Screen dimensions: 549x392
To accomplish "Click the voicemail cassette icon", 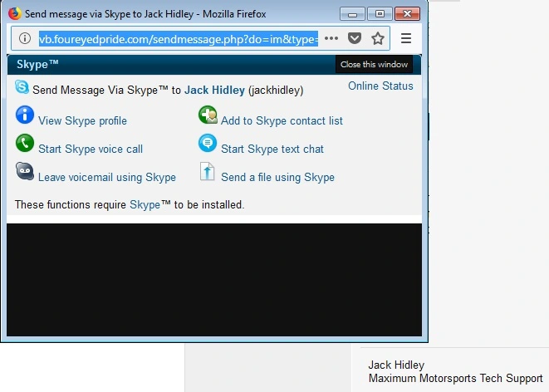I will tap(25, 171).
